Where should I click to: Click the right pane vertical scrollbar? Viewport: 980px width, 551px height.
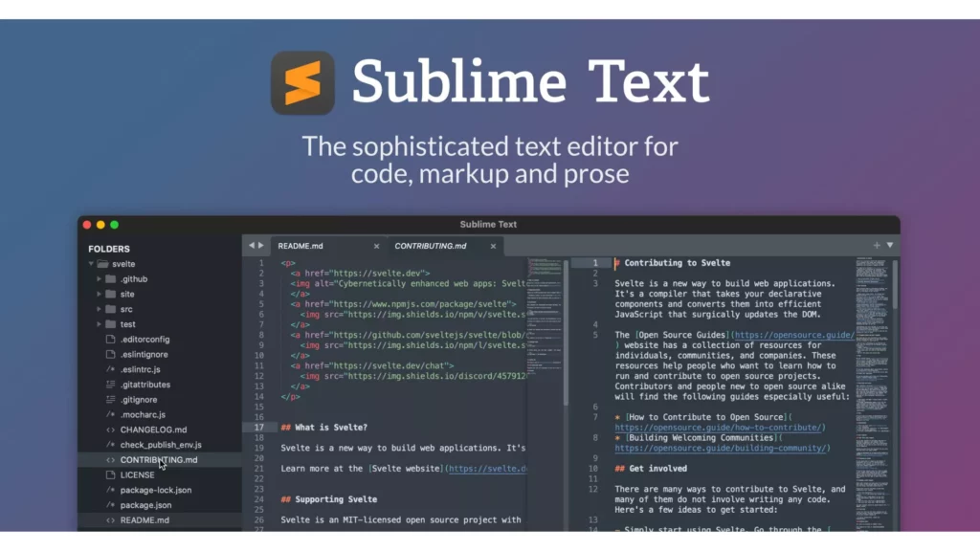(x=895, y=284)
